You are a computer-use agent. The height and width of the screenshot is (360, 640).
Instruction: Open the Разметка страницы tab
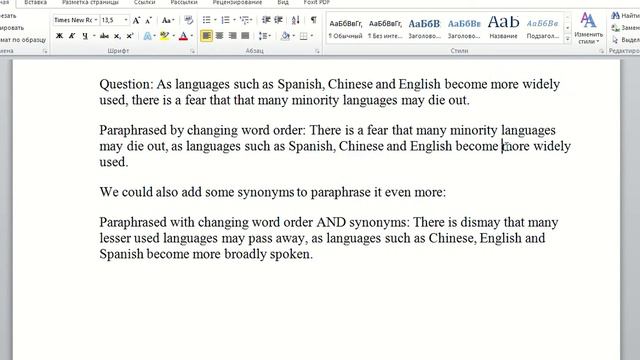(x=90, y=2)
